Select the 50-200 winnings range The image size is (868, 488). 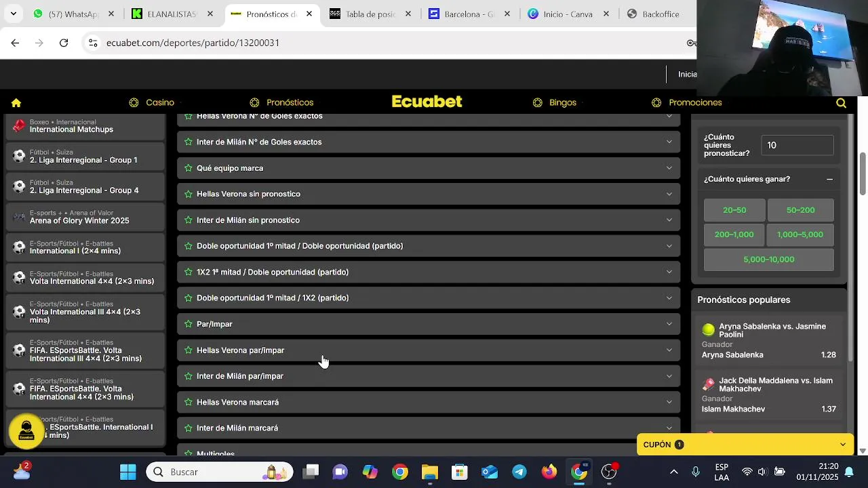point(800,210)
